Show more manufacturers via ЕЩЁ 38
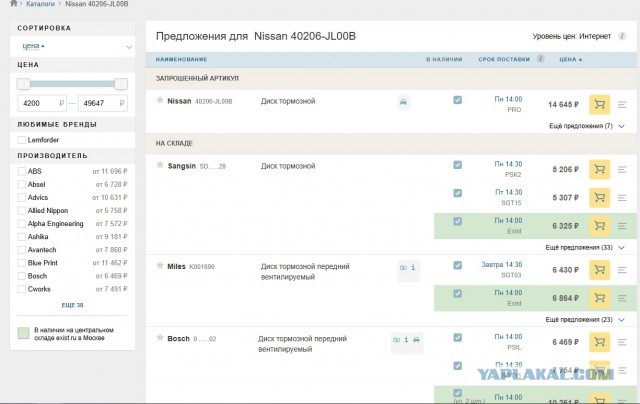 72,305
